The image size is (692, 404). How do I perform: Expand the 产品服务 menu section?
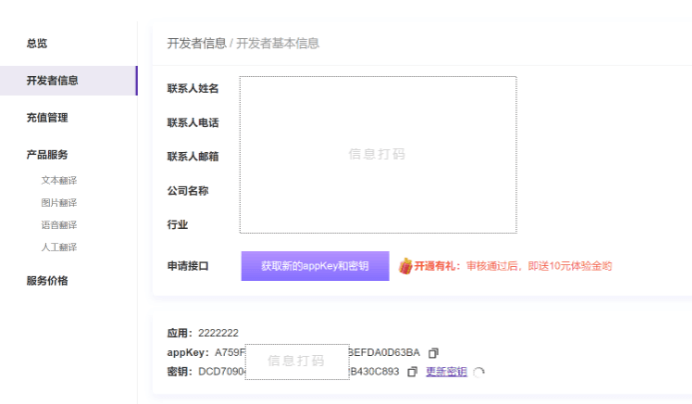tap(47, 155)
